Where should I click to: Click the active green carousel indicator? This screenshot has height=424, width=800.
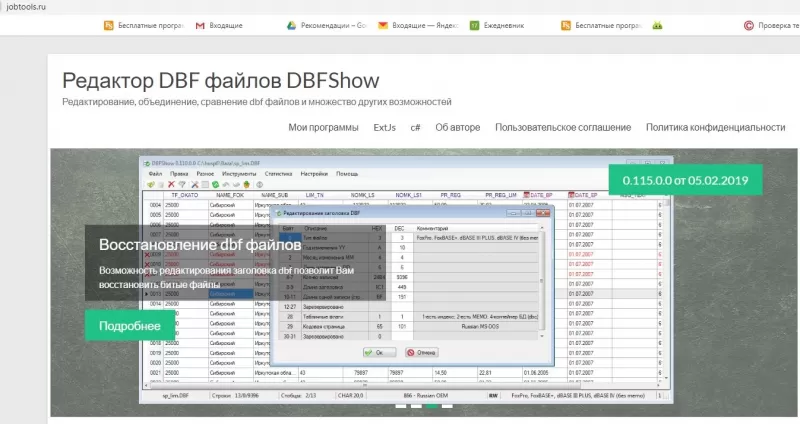432,406
